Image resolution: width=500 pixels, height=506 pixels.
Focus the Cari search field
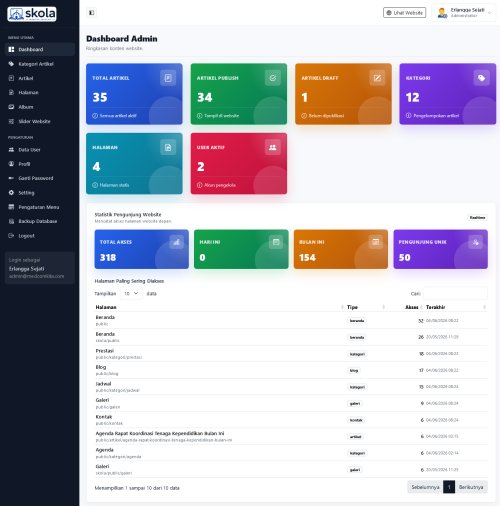(455, 294)
